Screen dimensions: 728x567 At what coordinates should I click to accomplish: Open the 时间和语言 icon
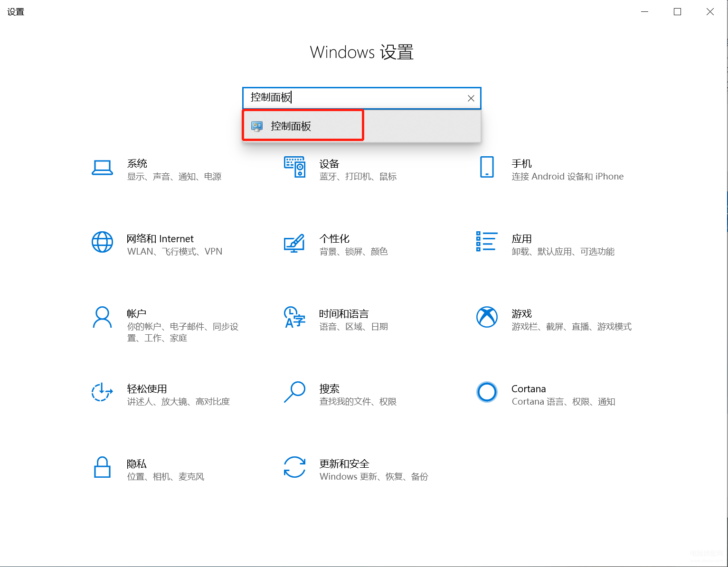coord(294,317)
